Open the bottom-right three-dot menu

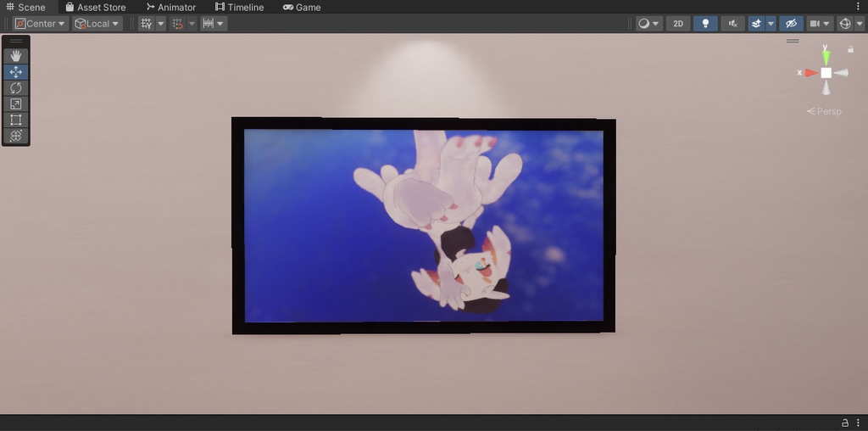pos(858,423)
